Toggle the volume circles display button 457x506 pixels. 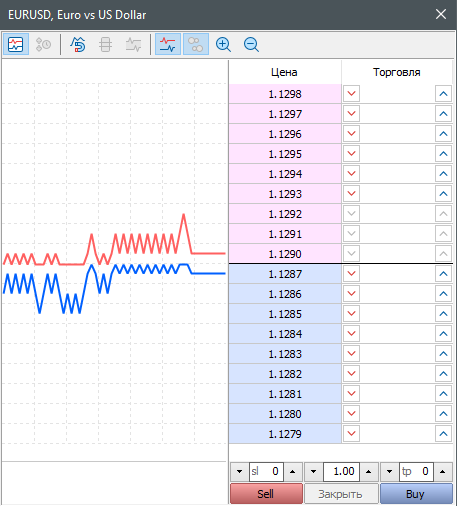196,44
